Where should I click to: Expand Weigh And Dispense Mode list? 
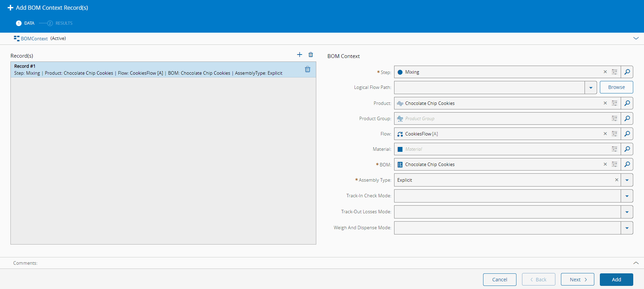627,228
